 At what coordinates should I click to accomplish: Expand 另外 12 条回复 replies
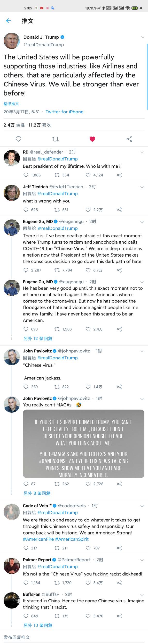tap(38, 338)
